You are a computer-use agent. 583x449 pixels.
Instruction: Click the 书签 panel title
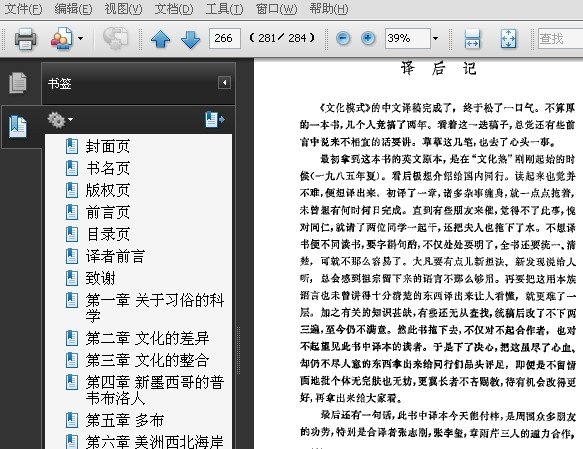59,83
